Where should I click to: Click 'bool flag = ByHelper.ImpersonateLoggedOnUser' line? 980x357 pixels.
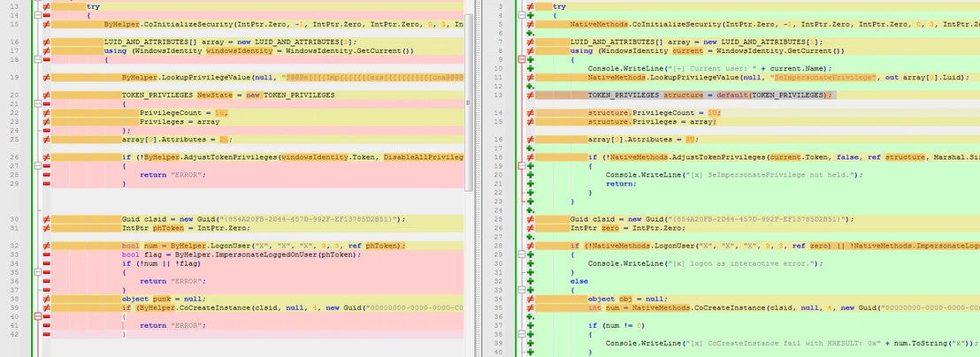coord(241,254)
